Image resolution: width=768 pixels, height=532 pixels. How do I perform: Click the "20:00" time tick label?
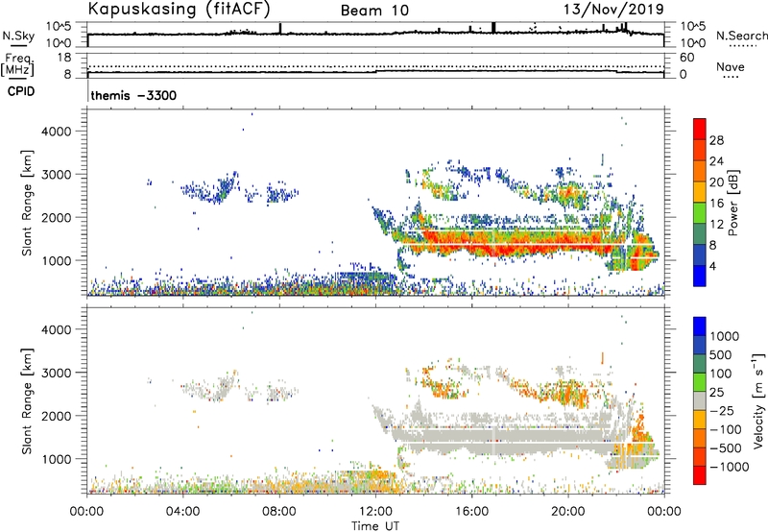coord(567,512)
